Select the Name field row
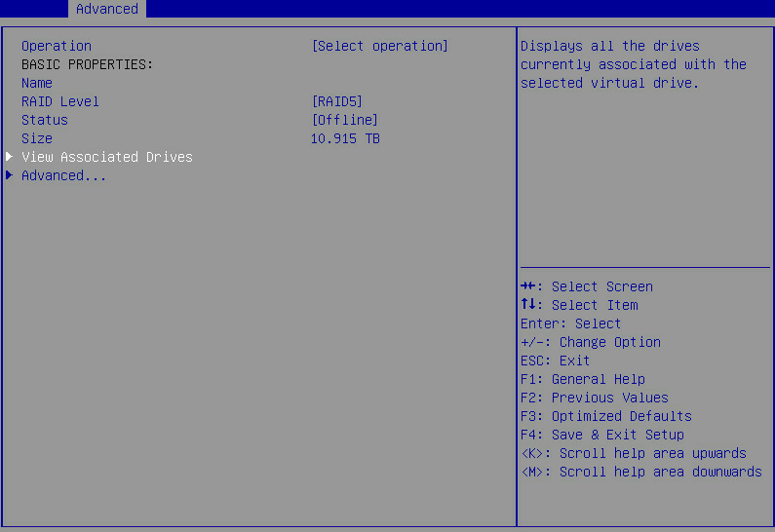The width and height of the screenshot is (775, 532). (37, 83)
